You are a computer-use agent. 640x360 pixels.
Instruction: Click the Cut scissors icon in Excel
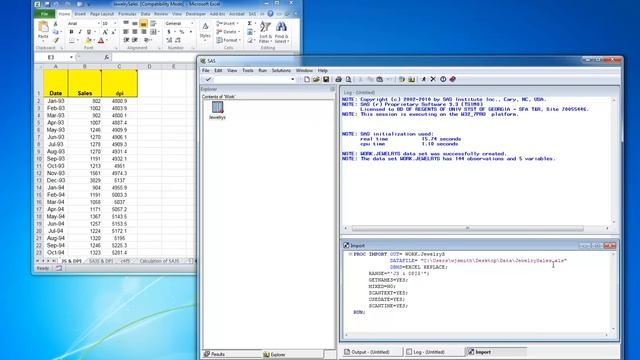pyautogui.click(x=56, y=24)
